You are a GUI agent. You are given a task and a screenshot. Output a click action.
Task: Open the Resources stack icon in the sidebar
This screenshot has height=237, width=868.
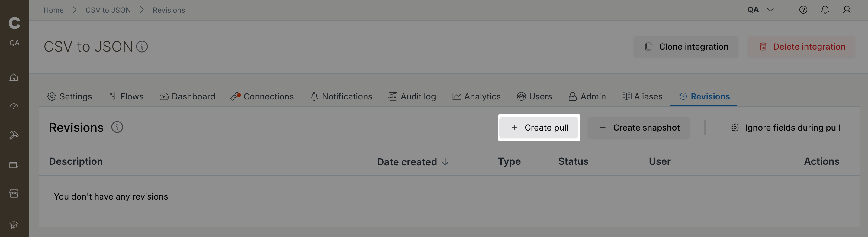pyautogui.click(x=14, y=164)
